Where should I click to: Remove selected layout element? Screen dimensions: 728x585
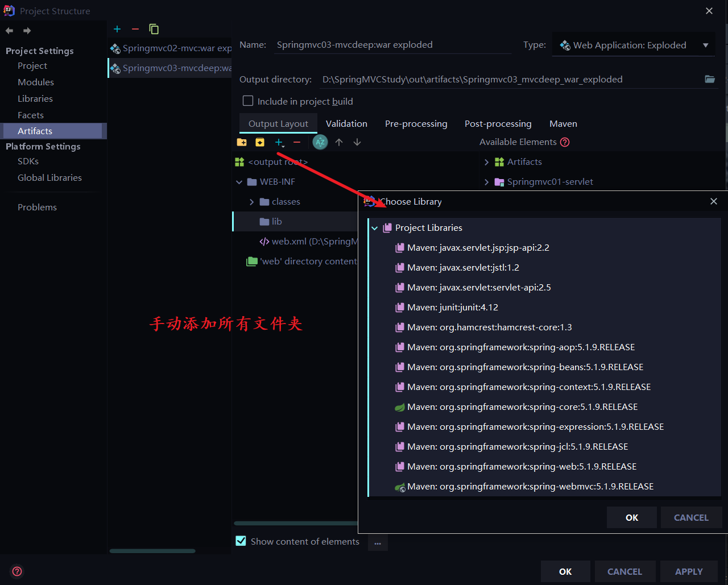[x=297, y=142]
